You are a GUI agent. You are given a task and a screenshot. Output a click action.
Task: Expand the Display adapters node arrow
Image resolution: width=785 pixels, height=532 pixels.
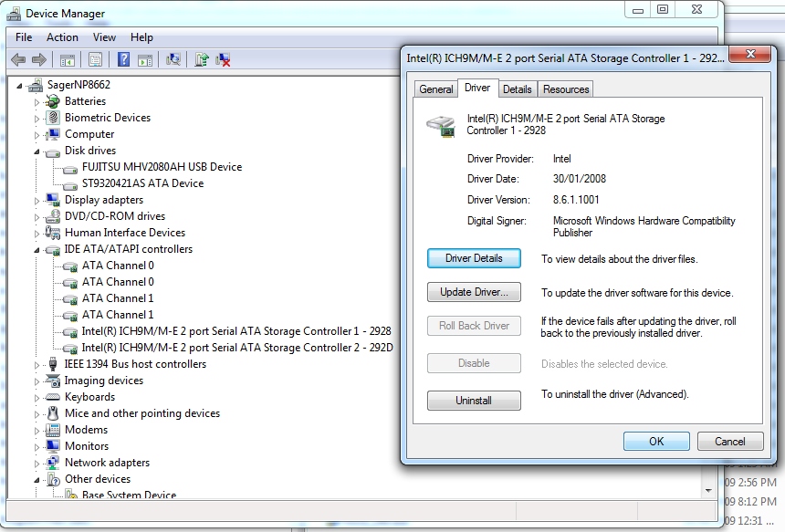[x=37, y=201]
